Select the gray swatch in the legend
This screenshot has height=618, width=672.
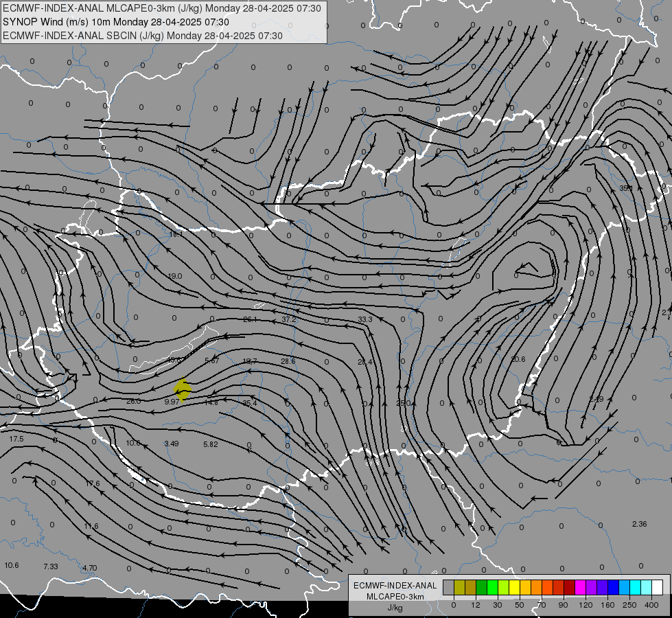pos(448,587)
